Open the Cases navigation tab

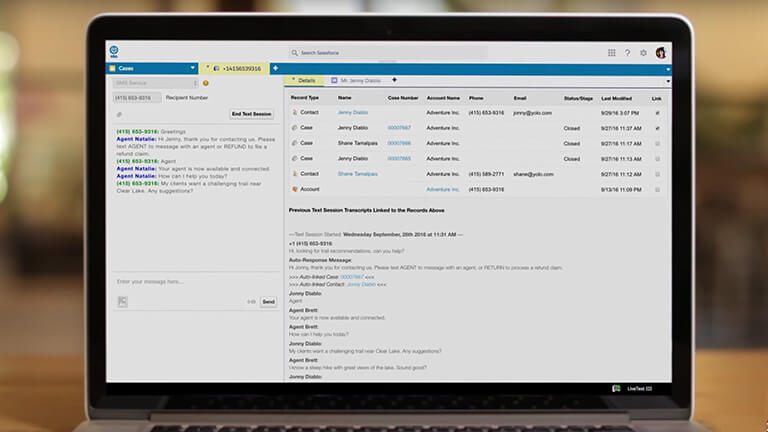(x=152, y=69)
